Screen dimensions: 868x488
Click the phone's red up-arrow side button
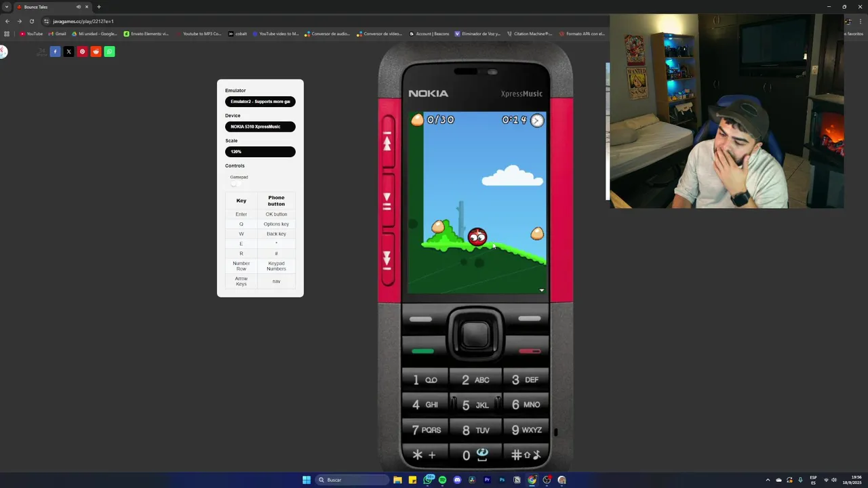click(388, 141)
